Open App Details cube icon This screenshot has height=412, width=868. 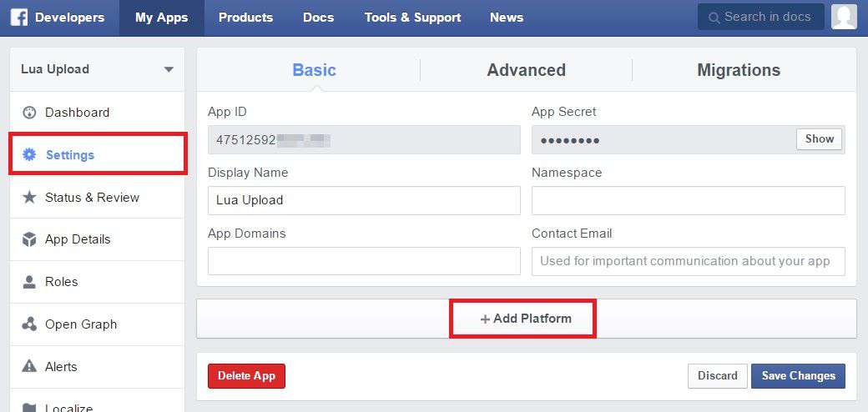(30, 239)
